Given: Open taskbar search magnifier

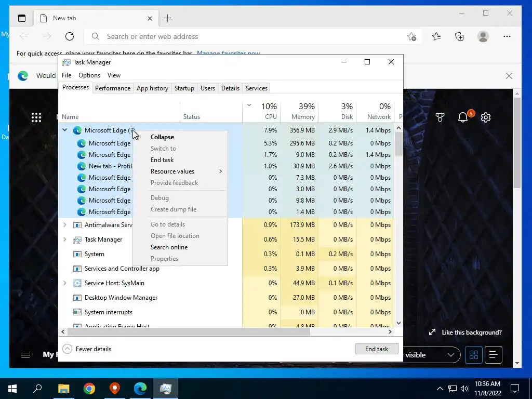Looking at the screenshot, I should click(37, 389).
